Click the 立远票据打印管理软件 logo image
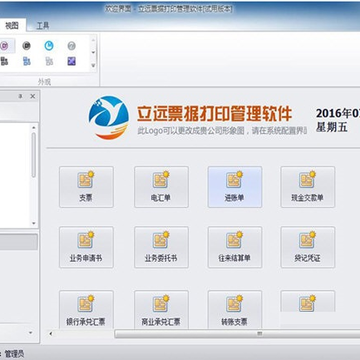This screenshot has width=360, height=360. [109, 117]
